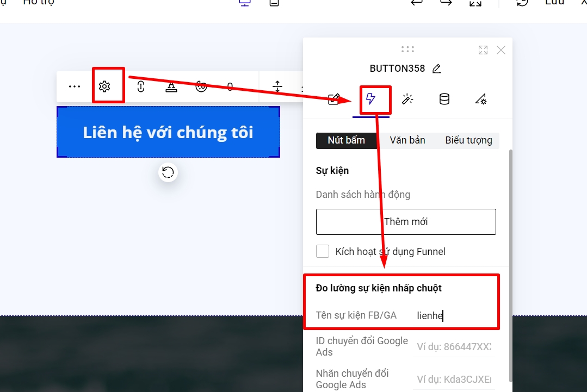The image size is (587, 392).
Task: Click the ID chuyển đổi Google Ads field
Action: 454,347
